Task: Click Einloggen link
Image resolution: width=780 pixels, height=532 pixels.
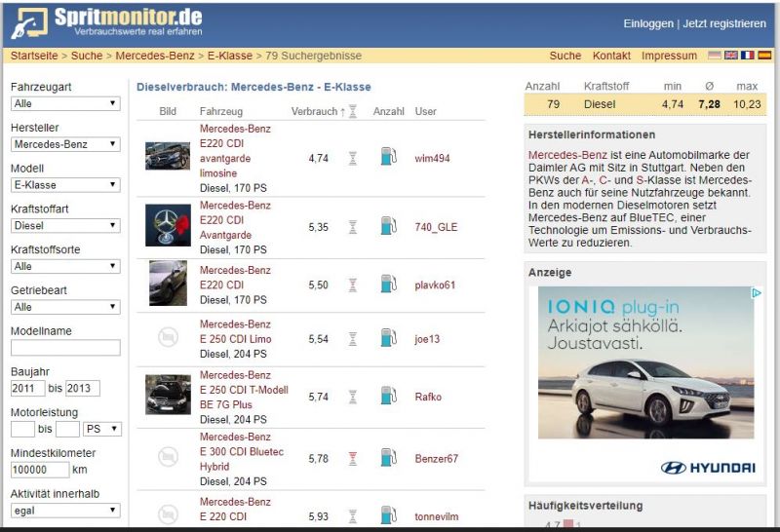Action: click(x=648, y=23)
